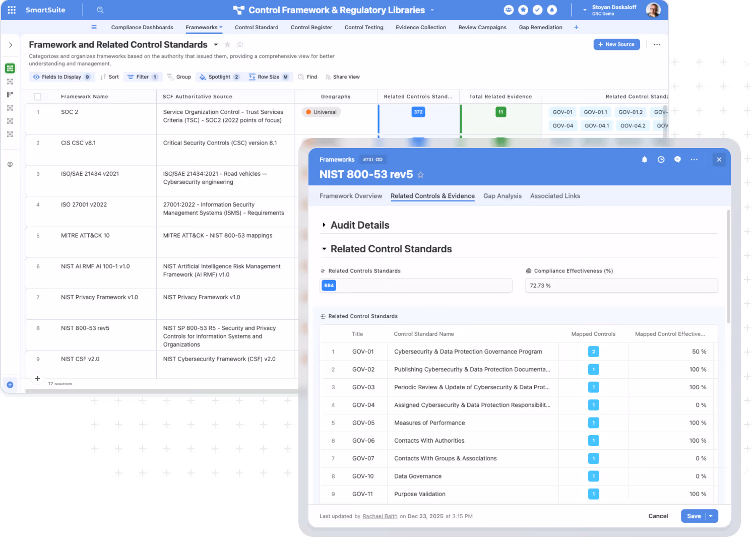Open comments bubble icon in record header

coord(677,160)
